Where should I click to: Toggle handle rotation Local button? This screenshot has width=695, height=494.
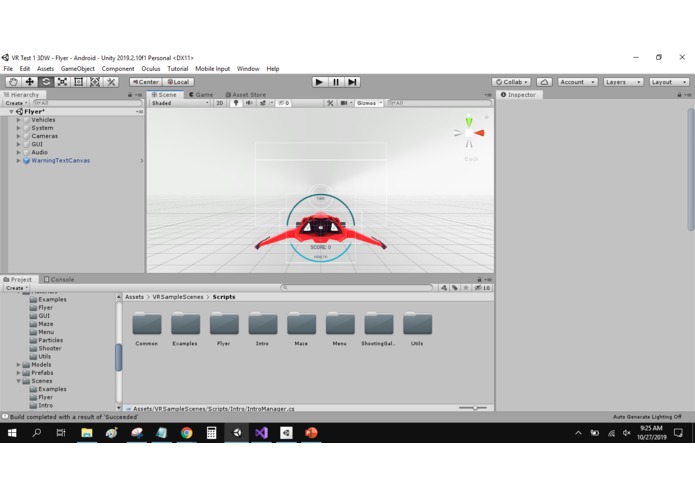click(178, 82)
